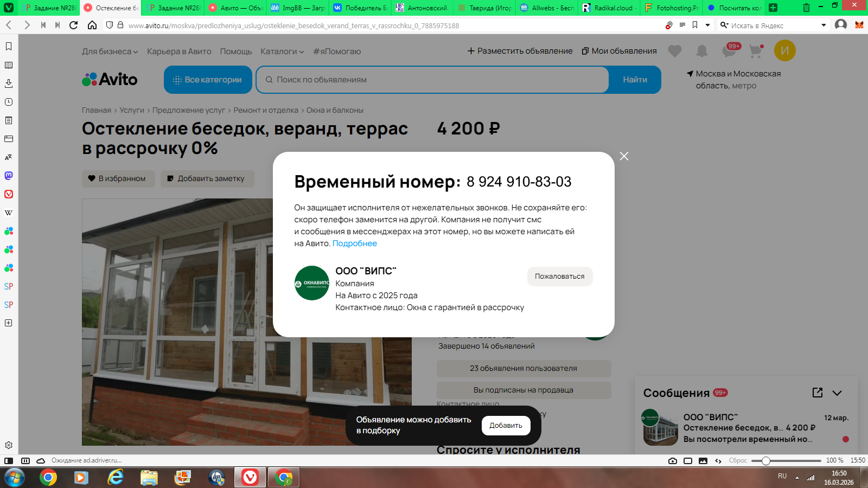Screen dimensions: 868x488
Task: Focus the 'Поиск по объявлениям' search field
Action: [432, 80]
